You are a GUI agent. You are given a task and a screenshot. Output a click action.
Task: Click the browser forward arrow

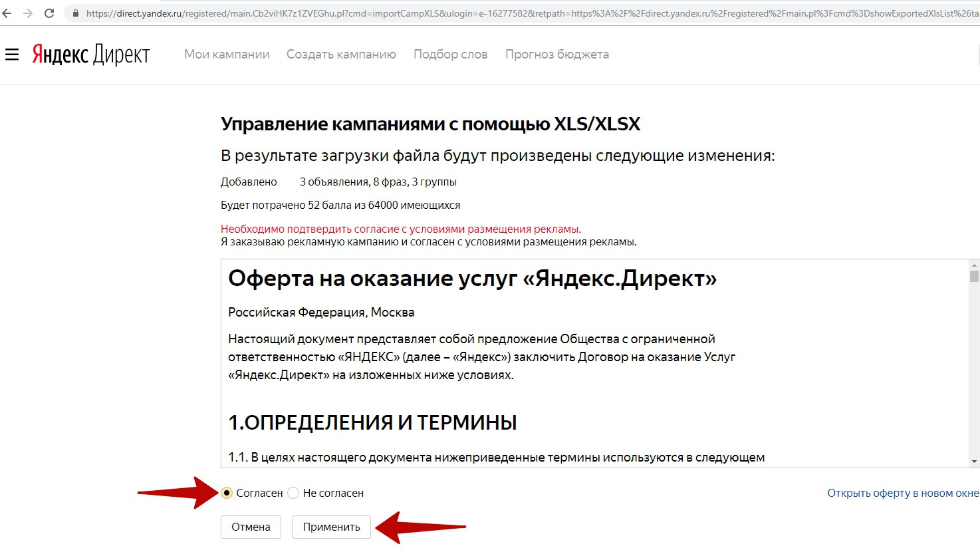(x=28, y=13)
